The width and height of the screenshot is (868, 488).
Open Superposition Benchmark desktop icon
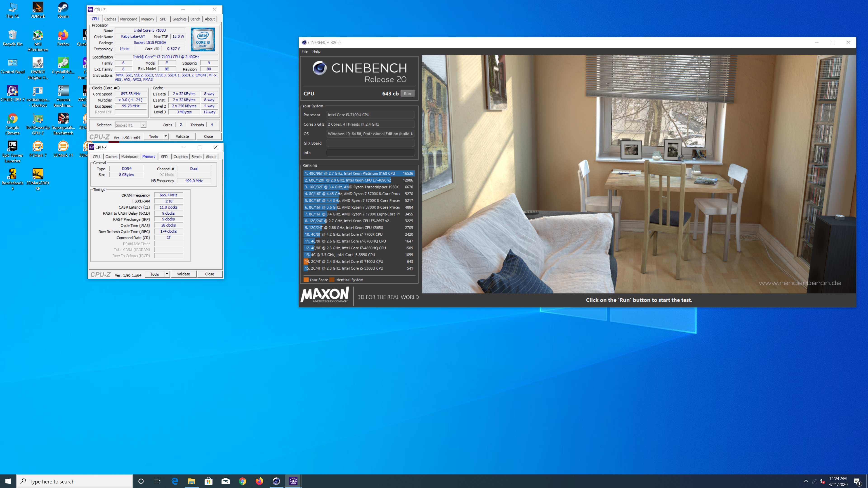(x=63, y=124)
